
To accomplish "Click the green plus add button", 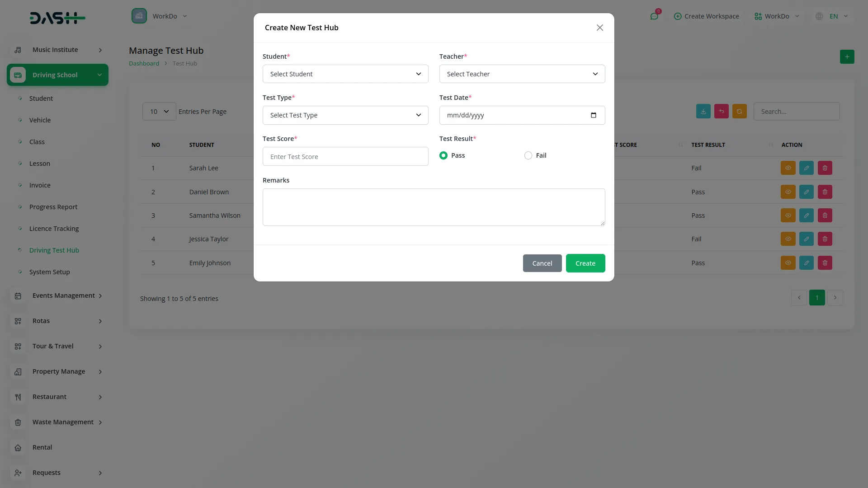I will pos(847,56).
